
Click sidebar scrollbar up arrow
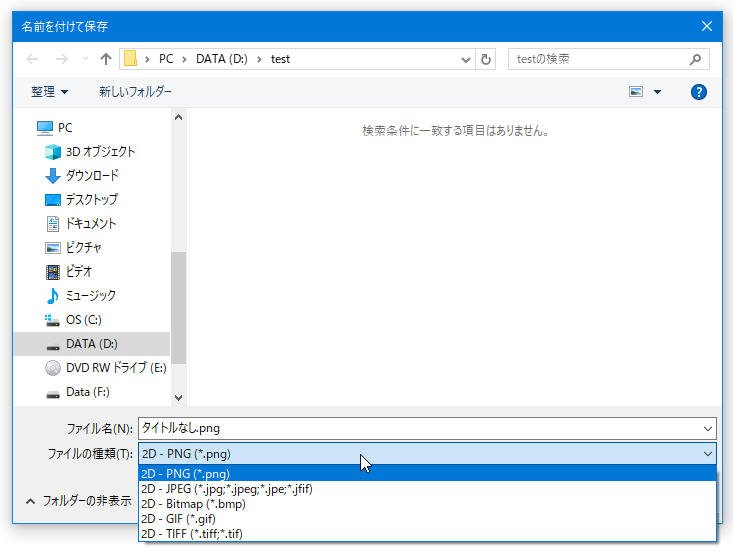(x=178, y=117)
